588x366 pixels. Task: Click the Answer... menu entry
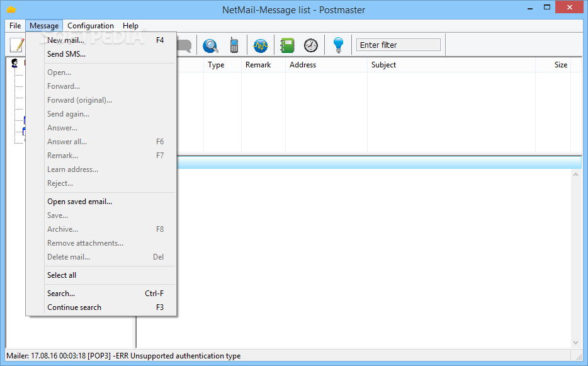(101, 128)
